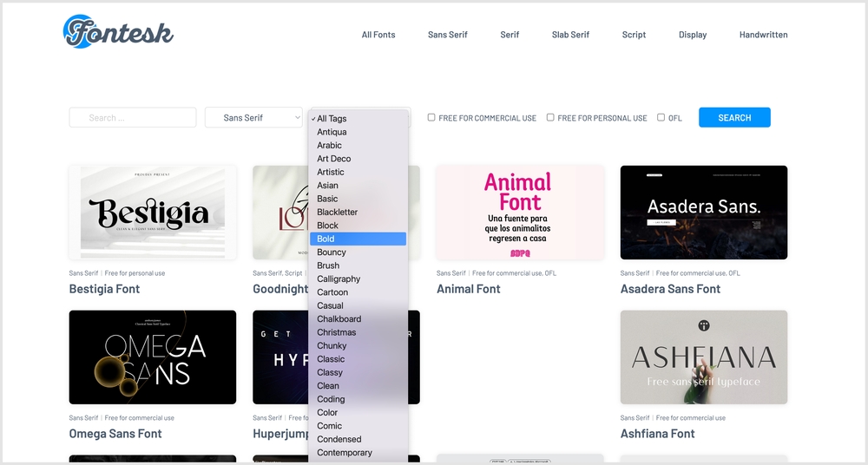Choose Blackletter tag option
Viewport: 868px width, 465px height.
click(358, 212)
